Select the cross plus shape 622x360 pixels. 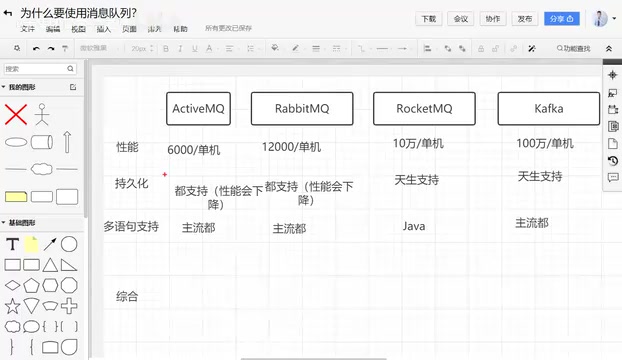click(x=69, y=306)
